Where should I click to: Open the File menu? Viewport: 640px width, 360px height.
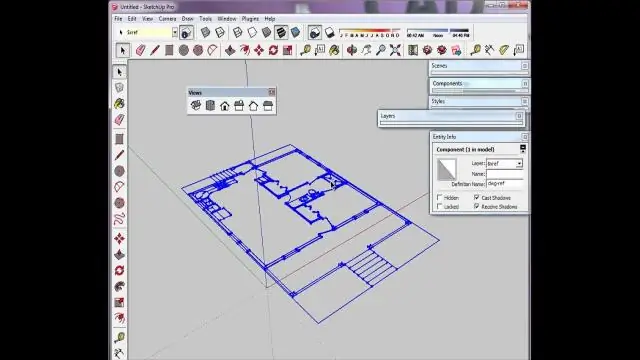point(118,19)
